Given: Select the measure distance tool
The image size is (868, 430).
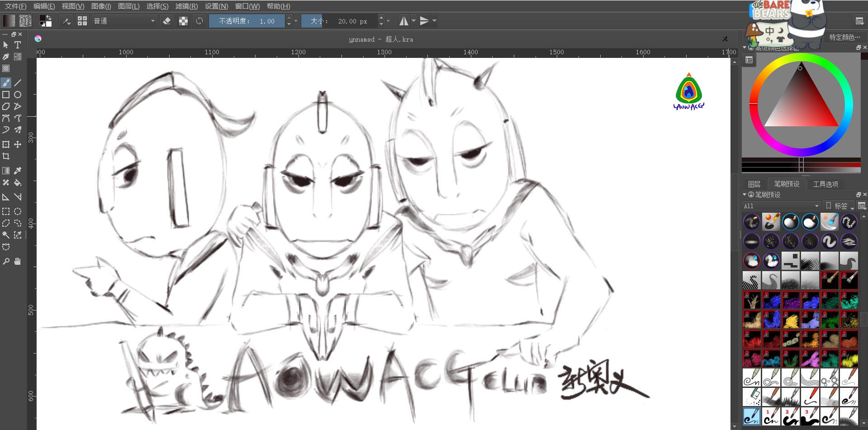Looking at the screenshot, I should 18,197.
